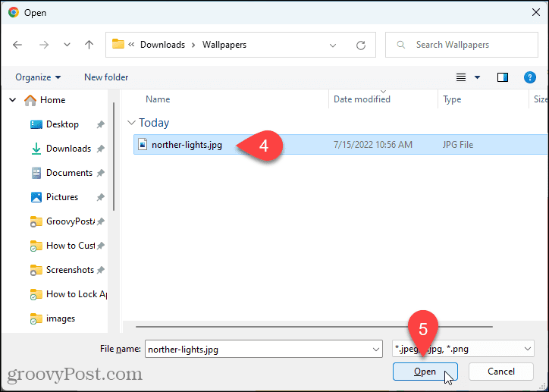Click the Forward navigation arrow
The image size is (549, 392).
(x=44, y=45)
